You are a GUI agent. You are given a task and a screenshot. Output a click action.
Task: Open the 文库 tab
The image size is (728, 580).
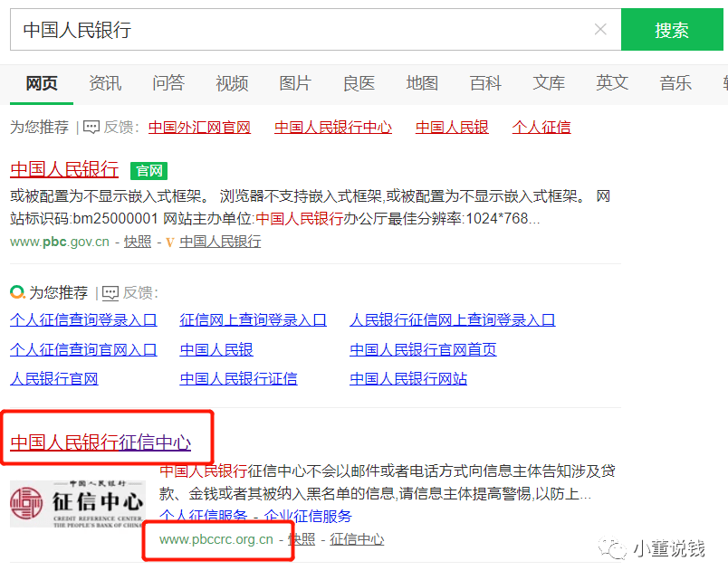[549, 83]
